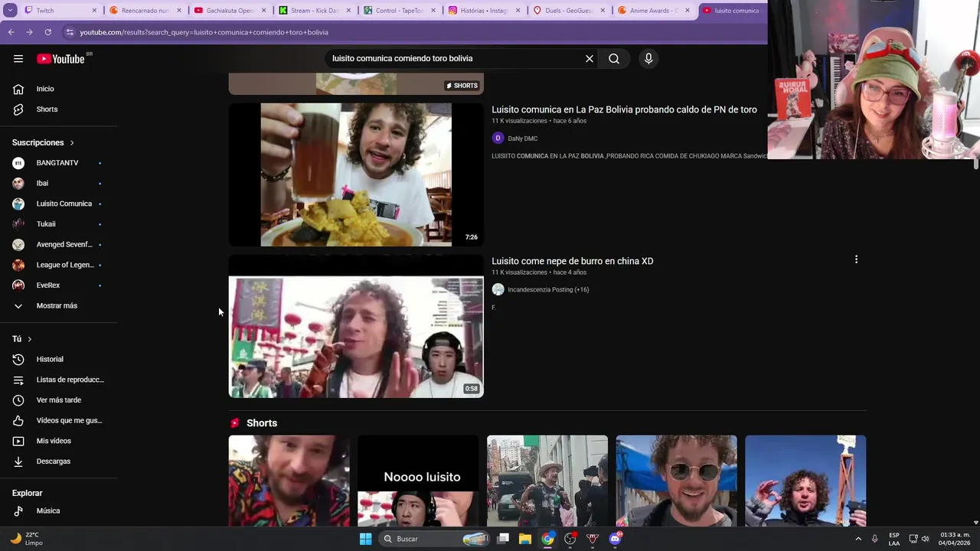Start voice search with microphone
The height and width of the screenshot is (551, 980).
pyautogui.click(x=648, y=59)
